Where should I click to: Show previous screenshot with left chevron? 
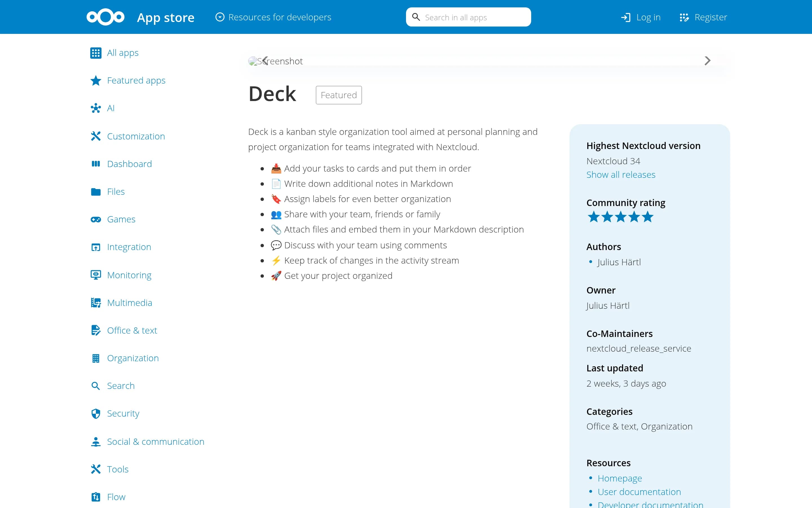[x=265, y=61]
